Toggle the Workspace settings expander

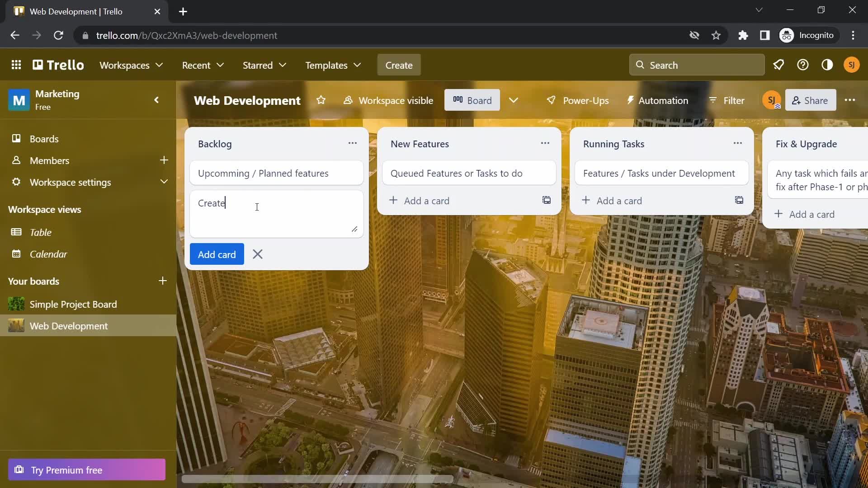[x=165, y=182]
